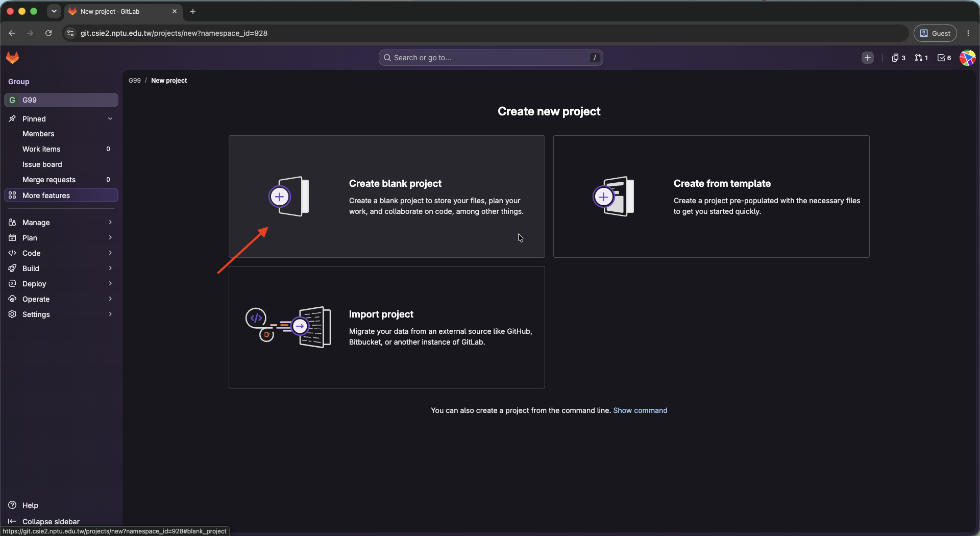Focus the Search or go to field
The height and width of the screenshot is (536, 980).
491,58
